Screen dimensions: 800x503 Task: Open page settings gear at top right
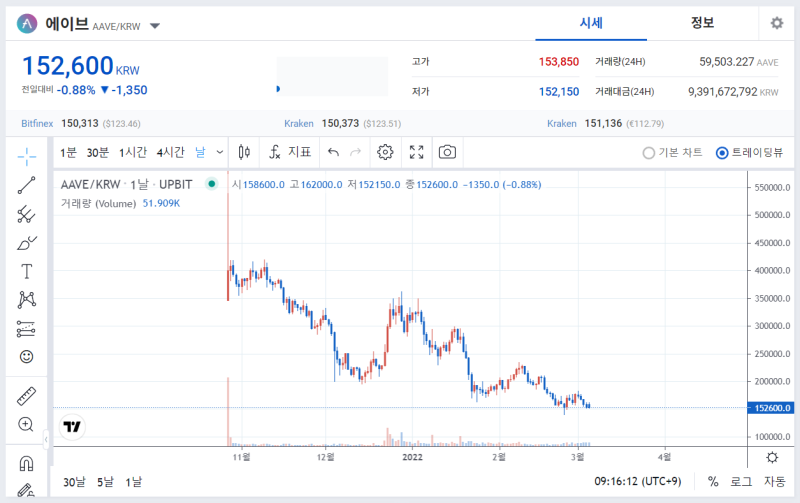[777, 23]
